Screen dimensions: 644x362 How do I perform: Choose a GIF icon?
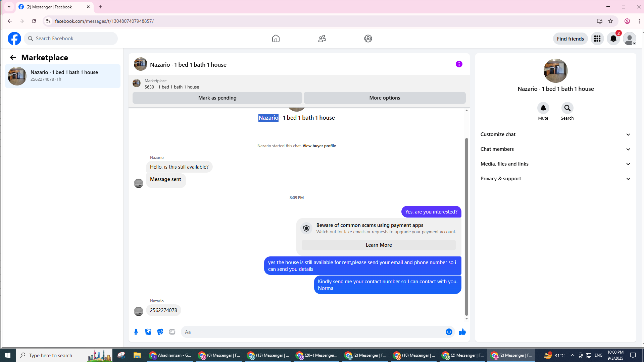point(172,332)
